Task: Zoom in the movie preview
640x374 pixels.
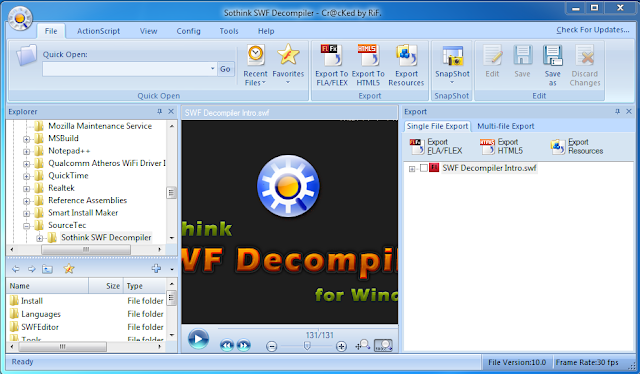Action: point(341,347)
